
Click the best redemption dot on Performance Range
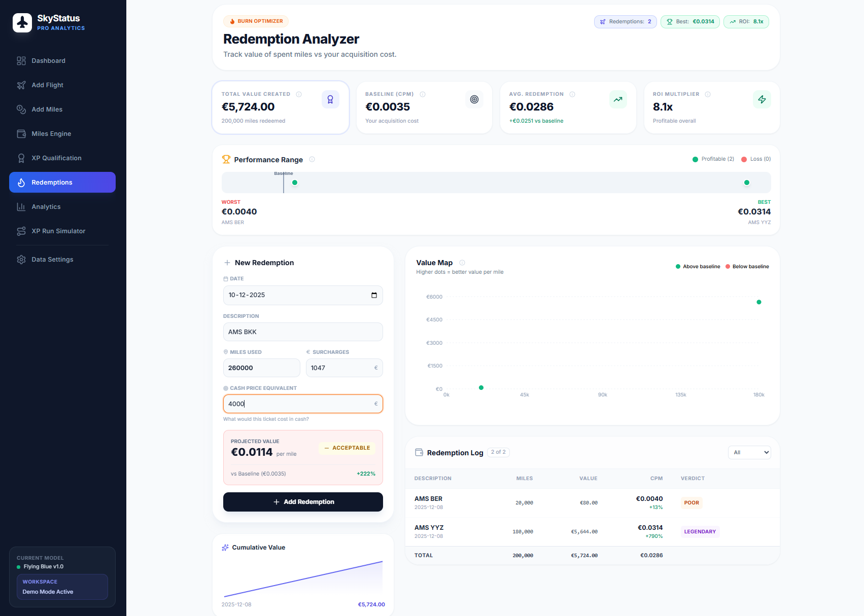746,183
